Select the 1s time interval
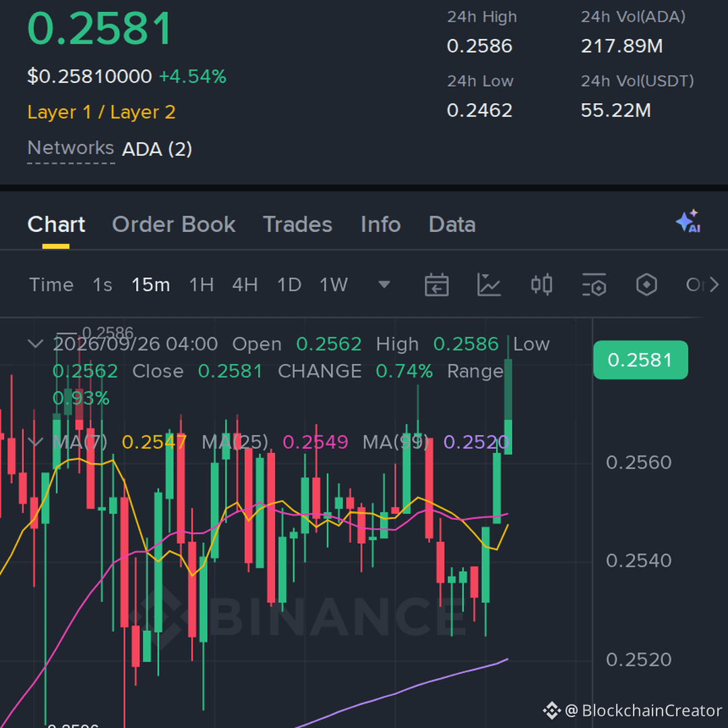The image size is (728, 728). click(x=102, y=284)
